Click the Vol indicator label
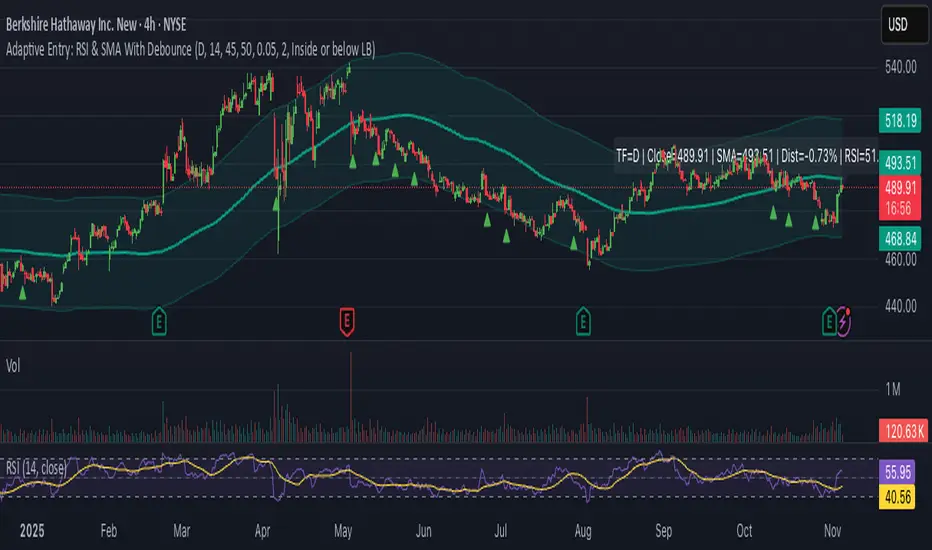 click(13, 366)
